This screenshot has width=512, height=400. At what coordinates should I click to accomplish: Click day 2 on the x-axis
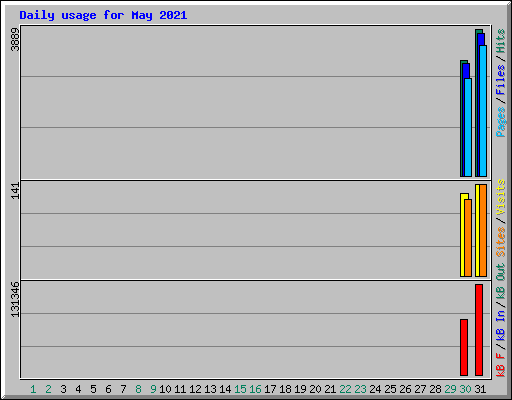49,389
